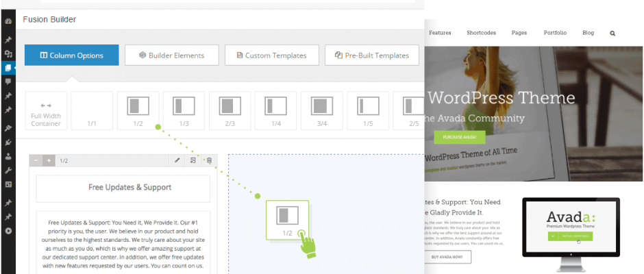Select the Free Updates & Support title element
644x274 pixels.
point(123,188)
